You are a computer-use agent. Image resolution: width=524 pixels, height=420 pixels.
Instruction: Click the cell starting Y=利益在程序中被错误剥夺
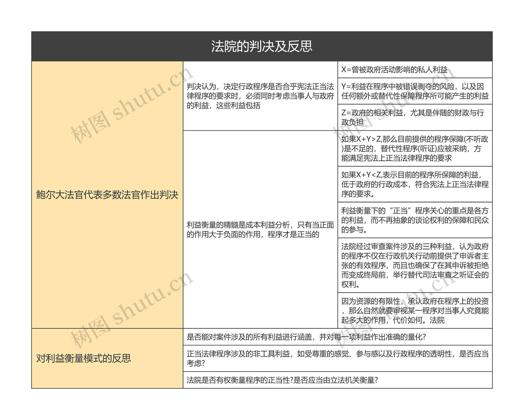415,91
